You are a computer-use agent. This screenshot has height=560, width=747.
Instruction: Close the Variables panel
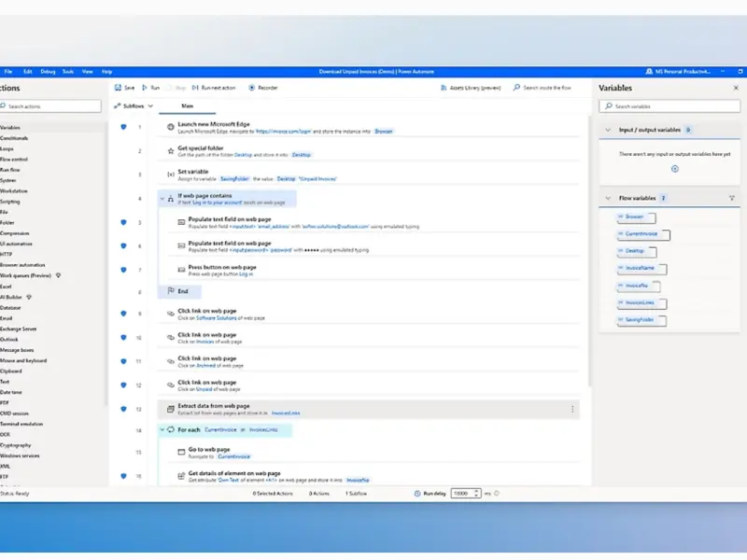tap(737, 88)
